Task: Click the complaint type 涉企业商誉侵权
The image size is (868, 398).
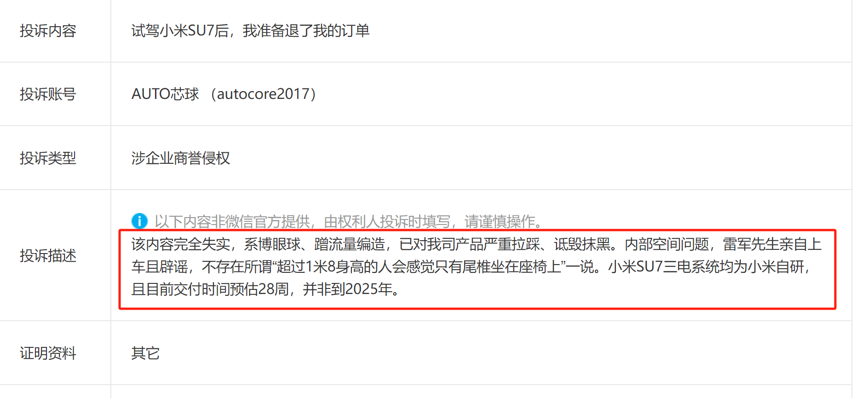Action: point(181,158)
